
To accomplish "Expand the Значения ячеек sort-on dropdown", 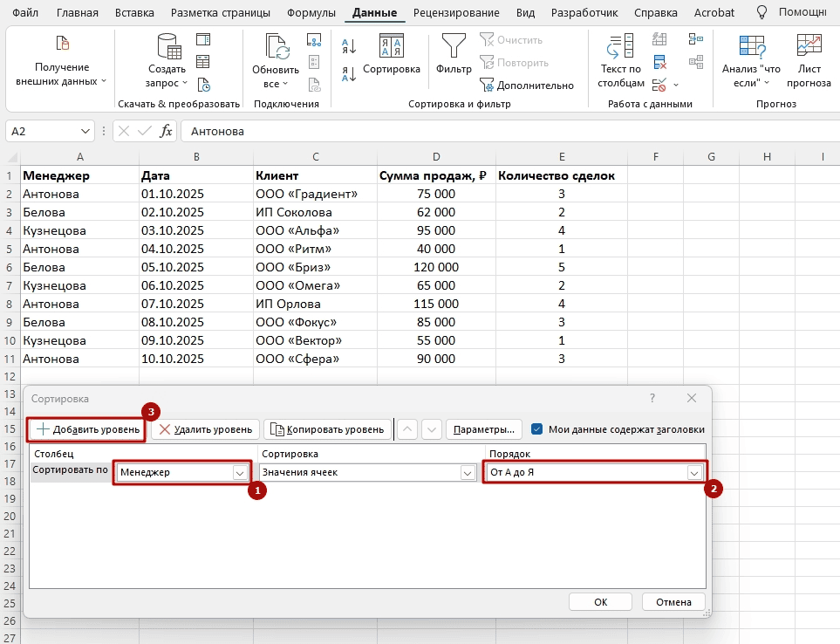I will click(x=467, y=472).
